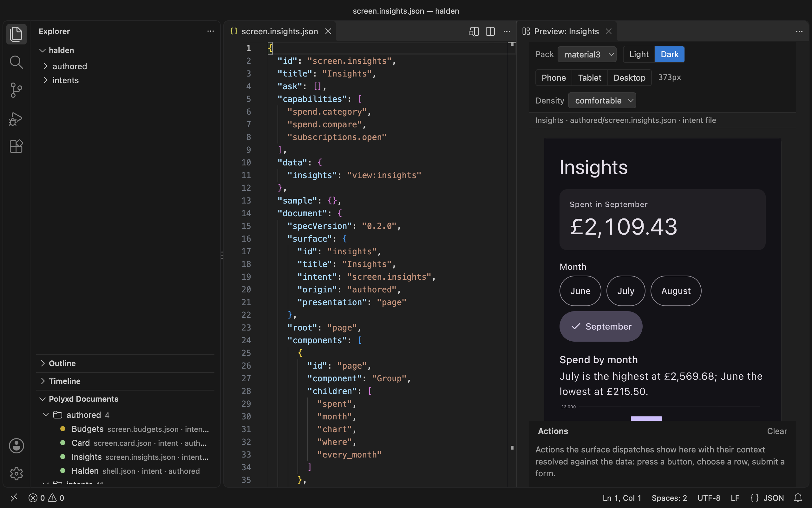Select the Tablet viewport
Screen dimensions: 812x508
click(590, 77)
